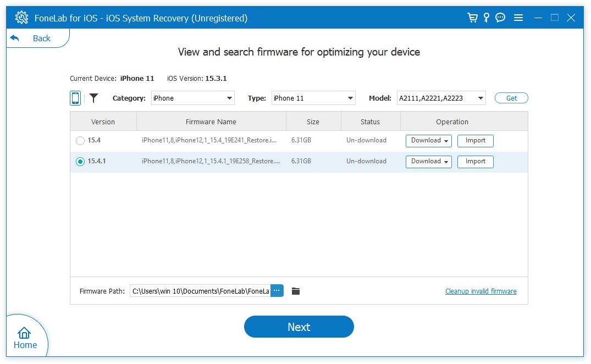Click the Firmware Name column header

point(211,122)
